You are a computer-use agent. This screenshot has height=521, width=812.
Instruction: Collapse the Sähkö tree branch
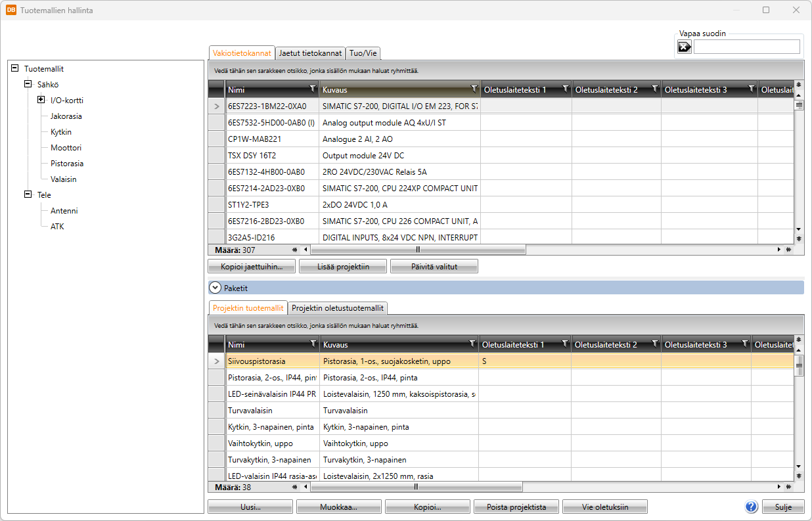[28, 85]
